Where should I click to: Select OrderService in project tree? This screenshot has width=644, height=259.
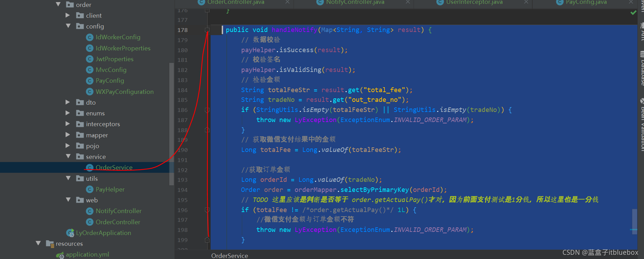pyautogui.click(x=114, y=167)
